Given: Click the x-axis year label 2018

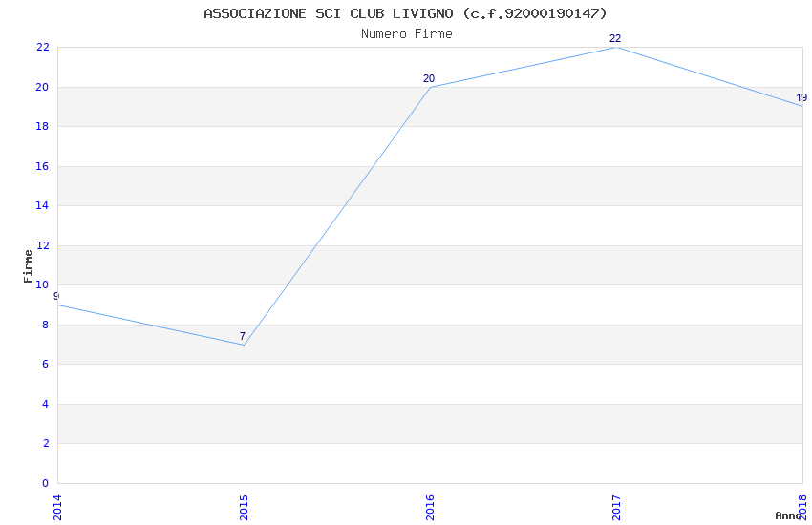Looking at the screenshot, I should pos(802,508).
